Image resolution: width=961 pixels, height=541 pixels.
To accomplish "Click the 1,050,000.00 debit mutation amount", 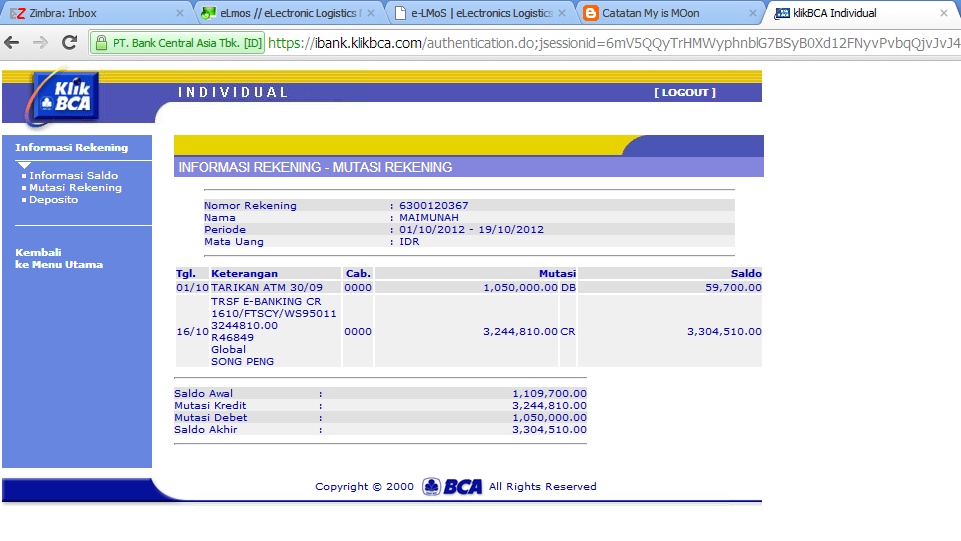I will 520,287.
